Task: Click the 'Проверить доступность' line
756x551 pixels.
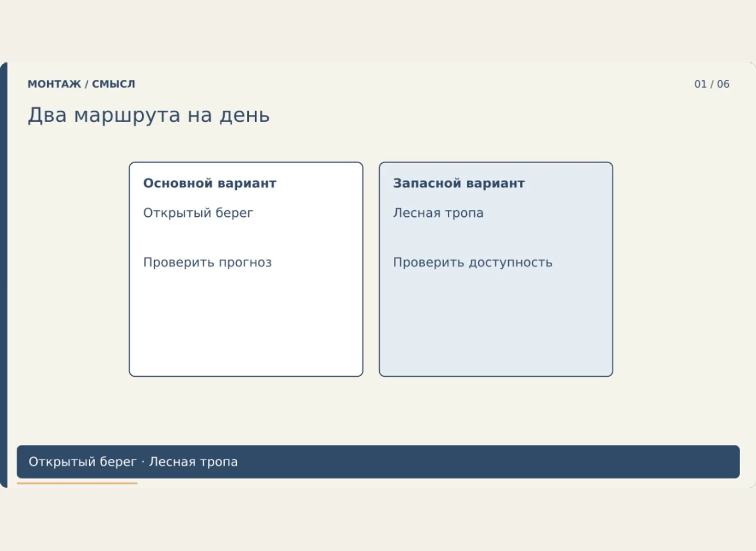Action: [x=472, y=262]
